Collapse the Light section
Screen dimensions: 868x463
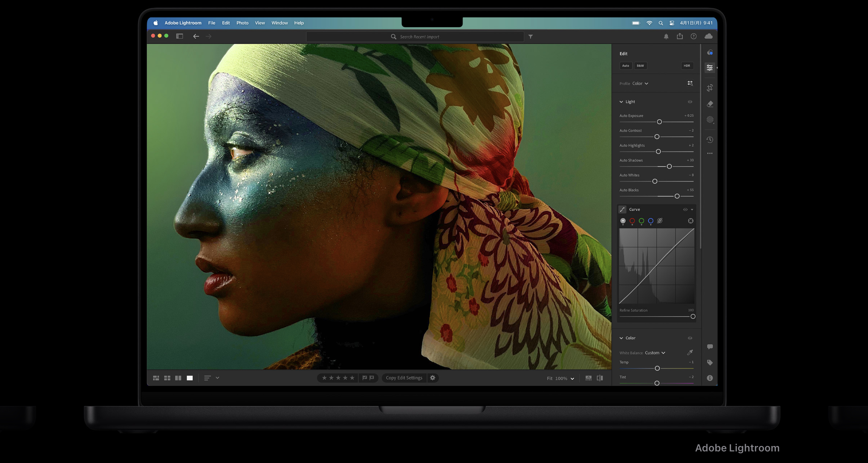point(621,102)
